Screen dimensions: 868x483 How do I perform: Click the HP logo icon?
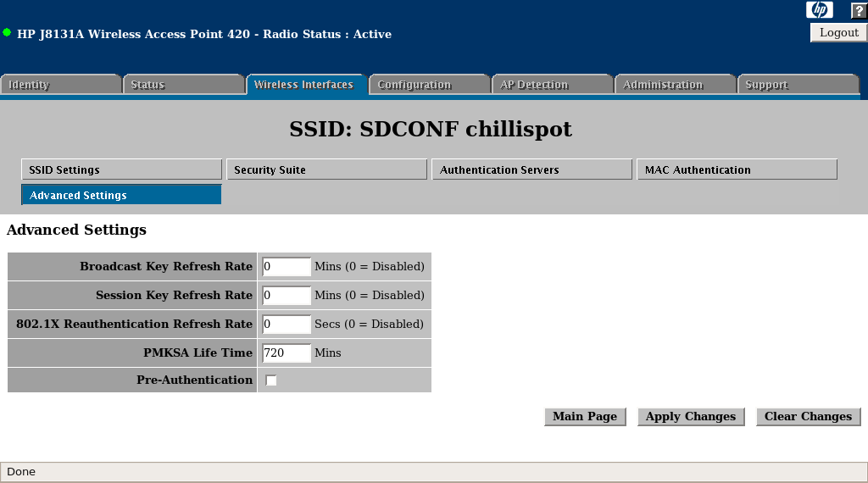click(819, 10)
